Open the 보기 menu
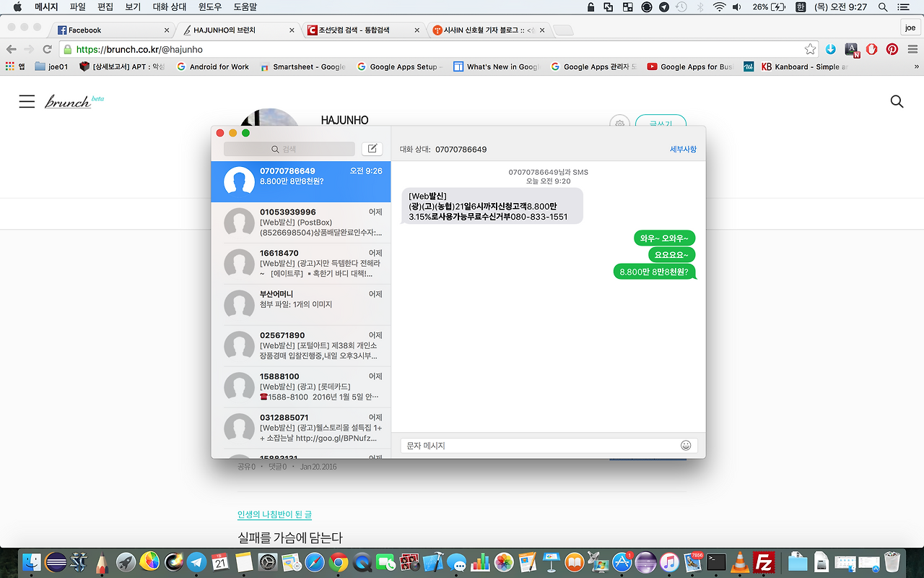Image resolution: width=924 pixels, height=578 pixels. (x=133, y=7)
